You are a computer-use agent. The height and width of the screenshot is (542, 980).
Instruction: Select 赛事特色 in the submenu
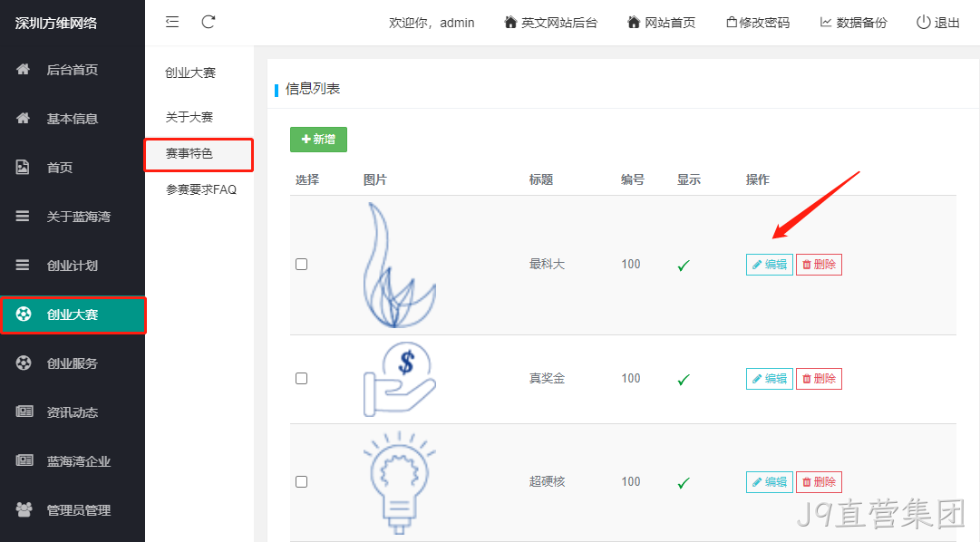click(x=199, y=154)
